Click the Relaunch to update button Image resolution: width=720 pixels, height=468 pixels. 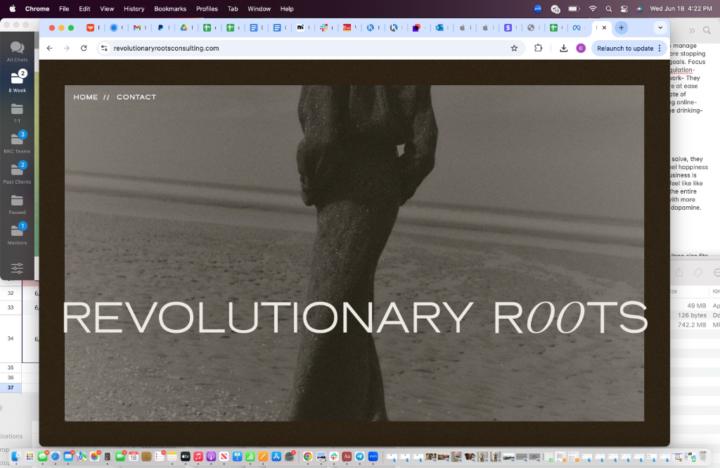point(625,48)
